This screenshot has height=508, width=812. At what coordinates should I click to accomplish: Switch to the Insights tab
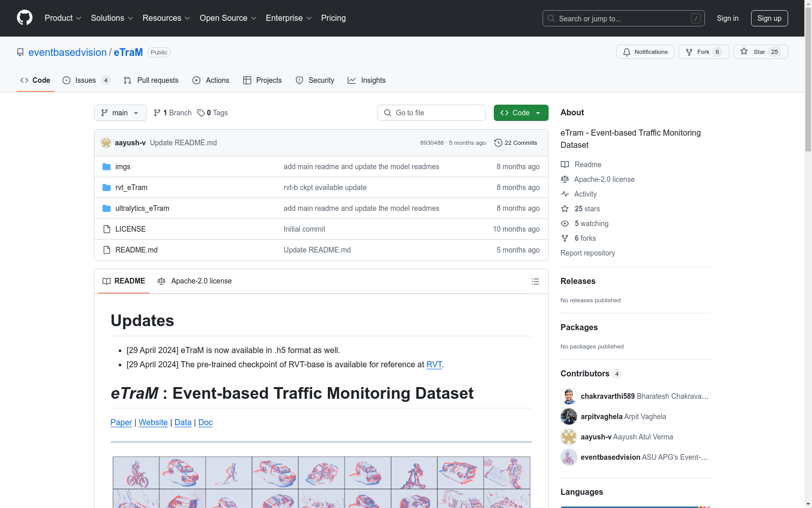(366, 80)
